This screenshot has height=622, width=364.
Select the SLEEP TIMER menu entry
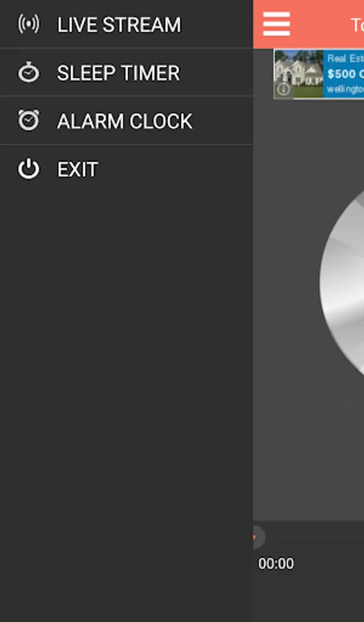click(126, 73)
